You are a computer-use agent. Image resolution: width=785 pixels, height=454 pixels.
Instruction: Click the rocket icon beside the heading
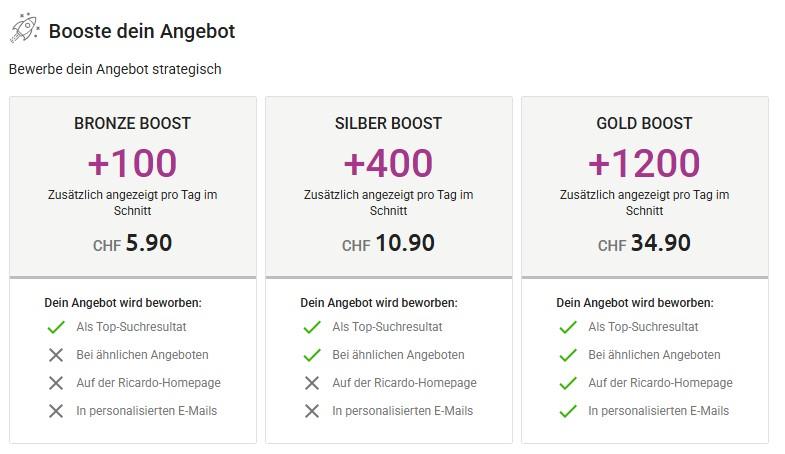click(24, 30)
